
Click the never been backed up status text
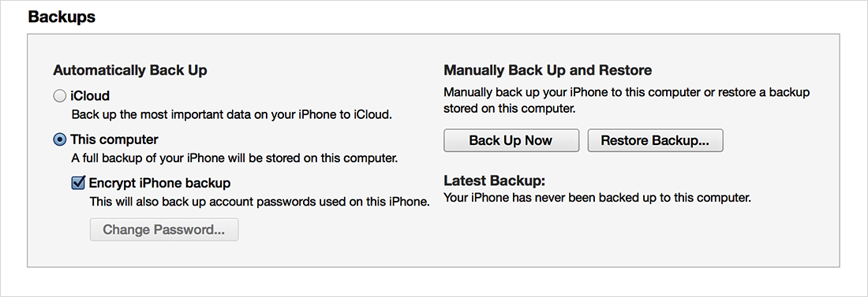(597, 197)
